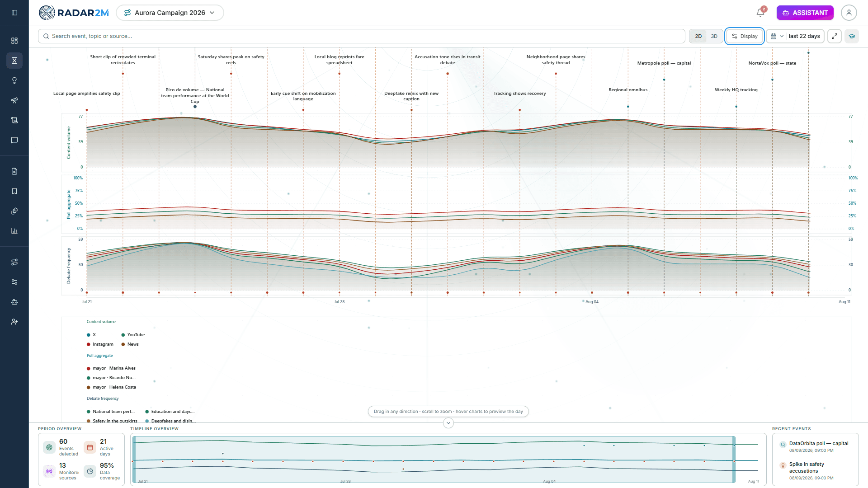Click the timeline overview range right handle
868x488 pixels.
coord(734,460)
